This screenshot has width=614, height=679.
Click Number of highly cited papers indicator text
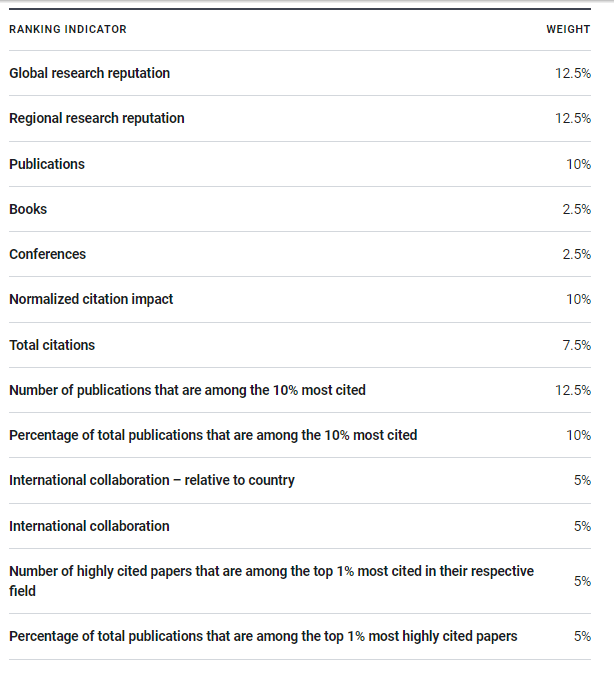click(271, 581)
